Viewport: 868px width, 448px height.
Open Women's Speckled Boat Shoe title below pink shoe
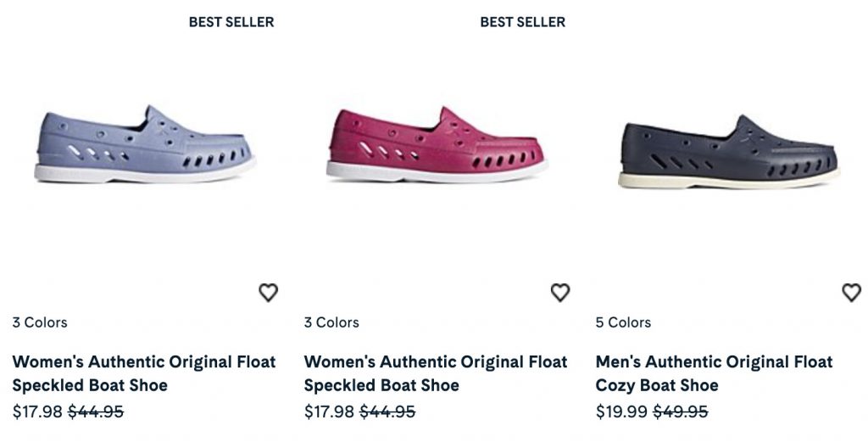(436, 373)
